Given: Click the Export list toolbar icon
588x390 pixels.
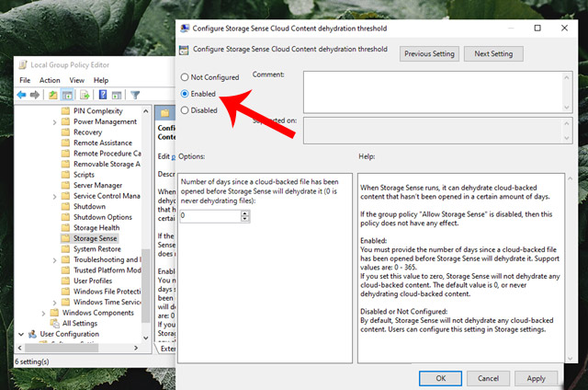Looking at the screenshot, I should (85, 95).
